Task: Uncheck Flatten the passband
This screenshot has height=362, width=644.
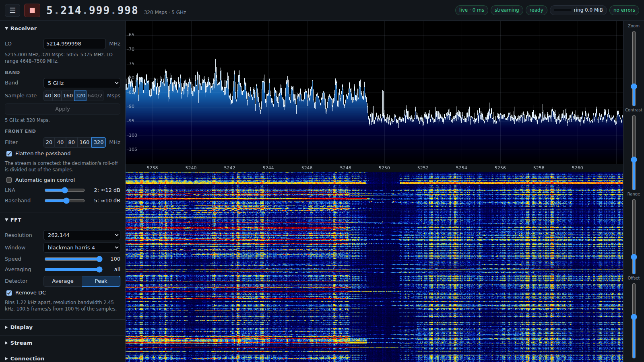Action: pos(9,154)
